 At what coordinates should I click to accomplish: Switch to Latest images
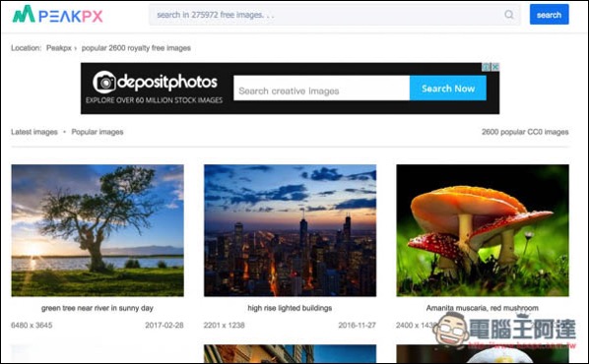coord(34,132)
